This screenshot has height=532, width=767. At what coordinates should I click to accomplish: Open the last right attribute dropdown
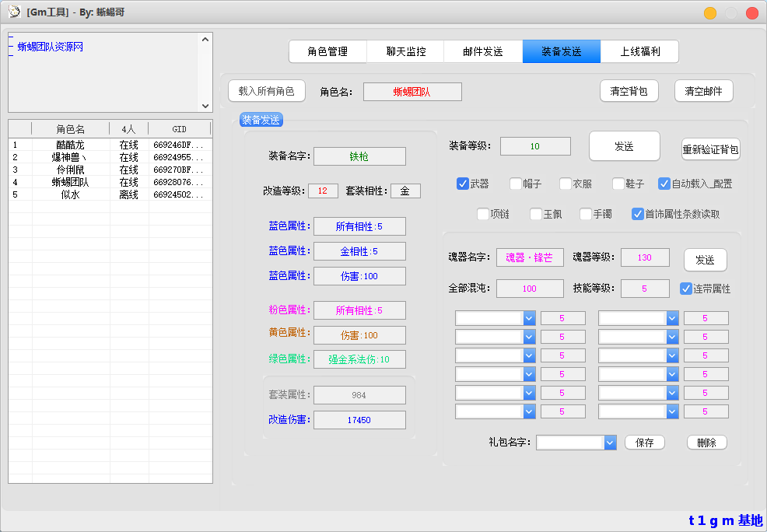pyautogui.click(x=672, y=411)
